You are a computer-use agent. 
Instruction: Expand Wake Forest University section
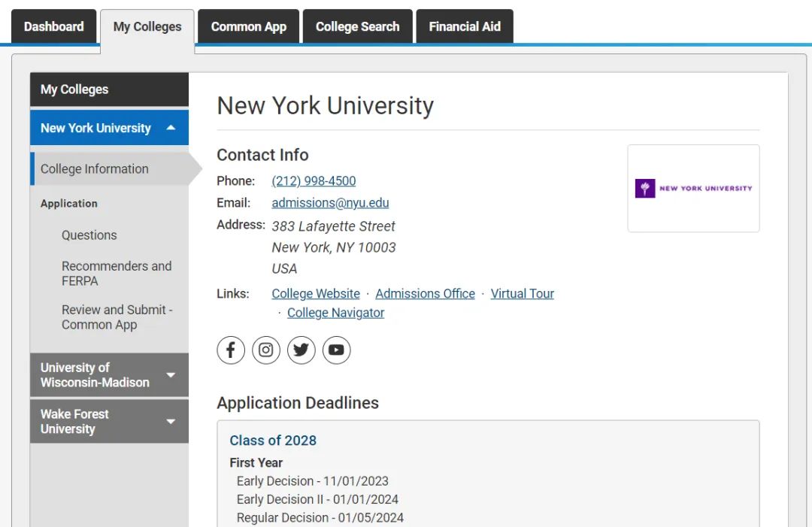(x=171, y=422)
